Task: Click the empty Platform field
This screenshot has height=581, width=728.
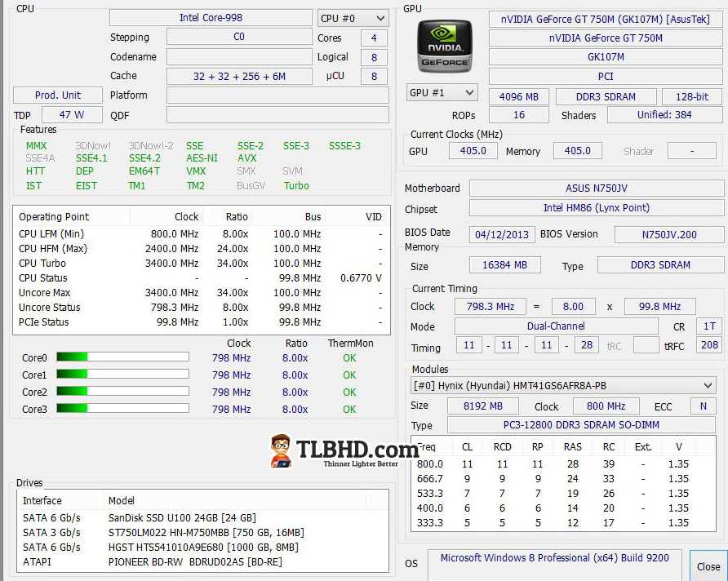Action: (277, 95)
